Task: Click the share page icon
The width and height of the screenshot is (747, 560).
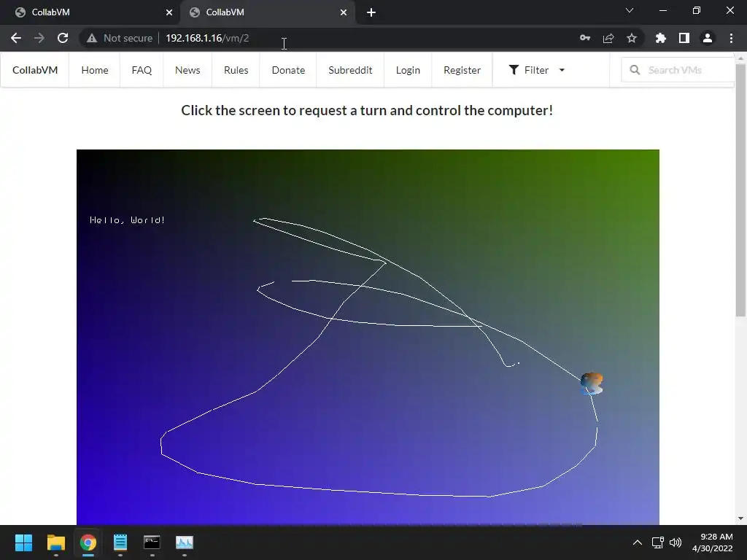Action: 608,38
